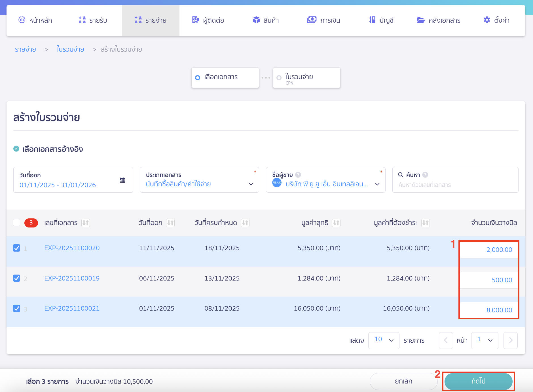Click the billing amount field showing 8,000.00
533x392 pixels.
[x=489, y=310]
